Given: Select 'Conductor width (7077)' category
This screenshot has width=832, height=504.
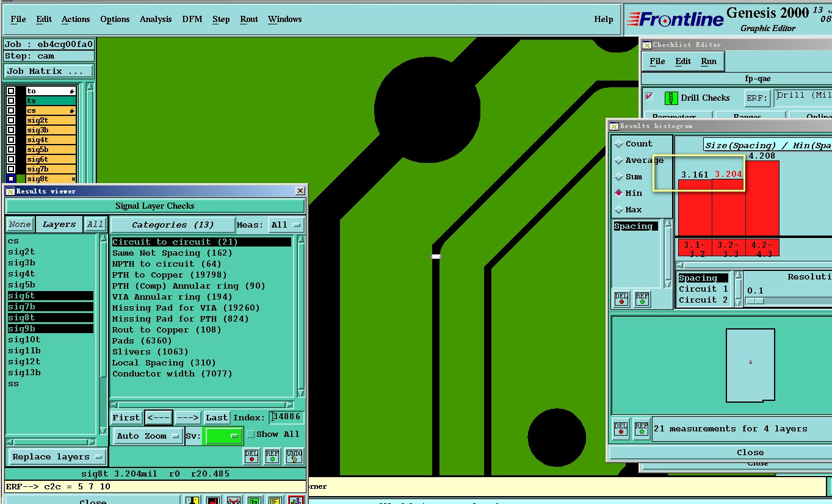Looking at the screenshot, I should click(x=172, y=373).
